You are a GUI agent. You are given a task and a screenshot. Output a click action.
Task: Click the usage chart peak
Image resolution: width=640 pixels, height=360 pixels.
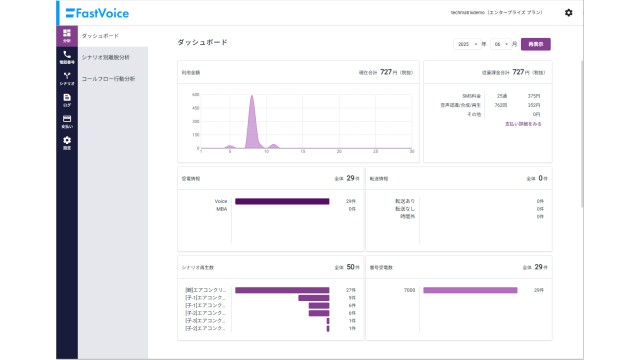tap(252, 96)
